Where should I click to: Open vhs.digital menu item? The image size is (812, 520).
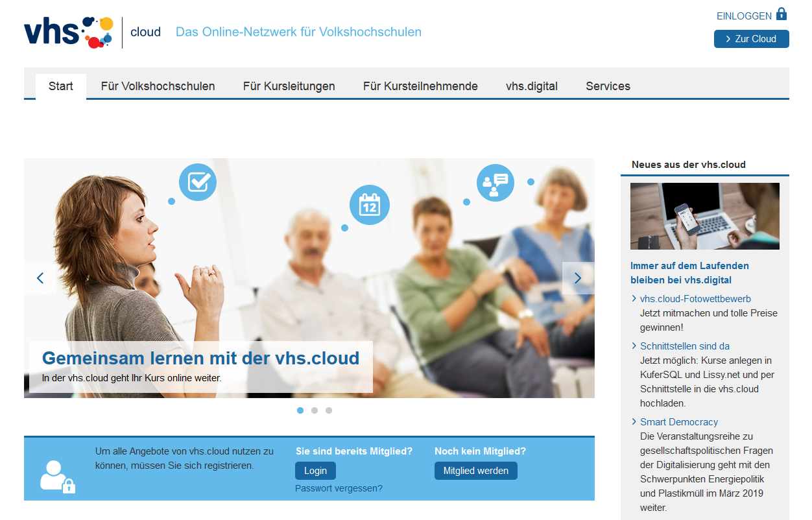coord(532,86)
